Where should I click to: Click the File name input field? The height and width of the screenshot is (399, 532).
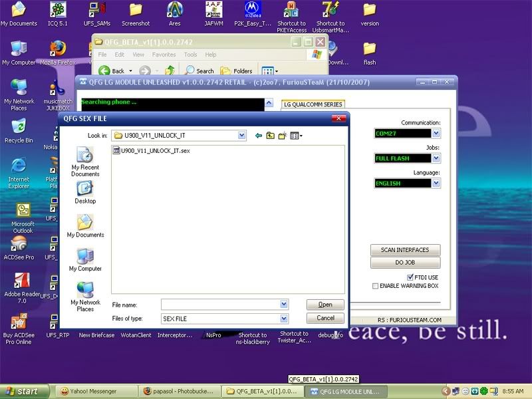click(221, 305)
